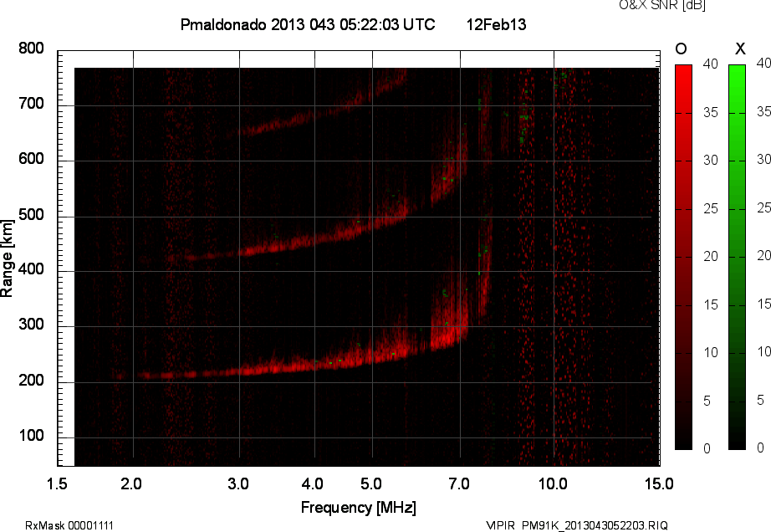Click the 'X' label above green color bar
Viewport: 771px width, 532px height.
pyautogui.click(x=740, y=49)
